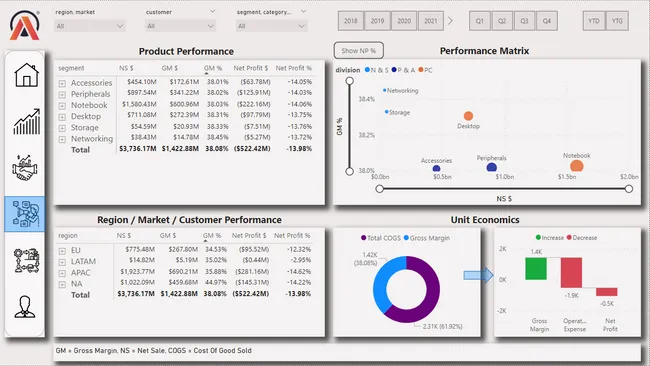The height and width of the screenshot is (366, 650).
Task: Sort product table by NS $ column
Action: [126, 68]
